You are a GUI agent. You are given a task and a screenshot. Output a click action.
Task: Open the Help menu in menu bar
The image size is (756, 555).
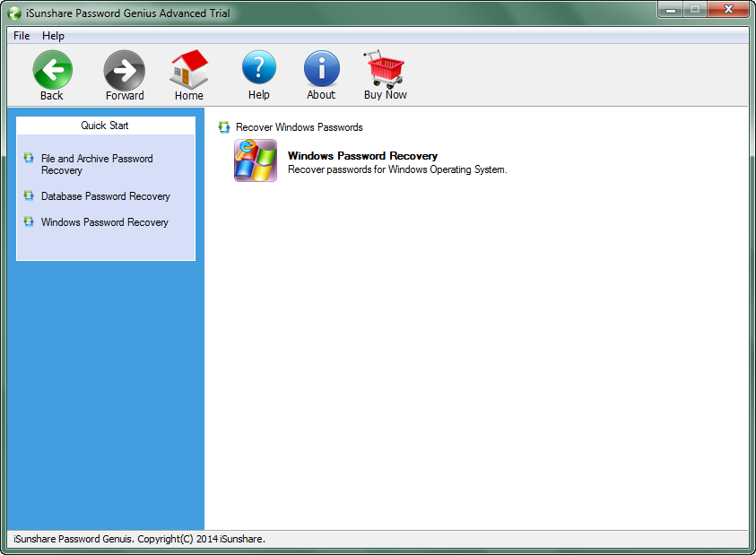[x=53, y=36]
